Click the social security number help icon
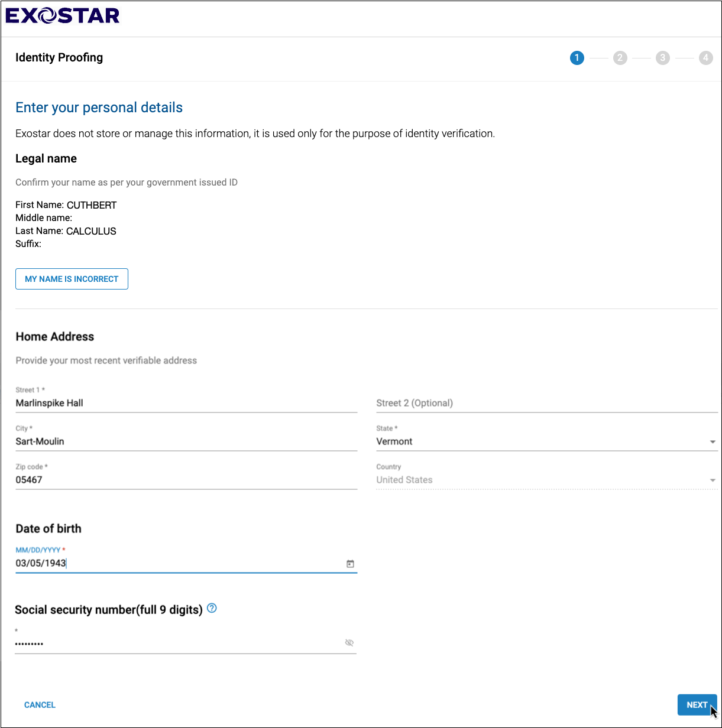The image size is (722, 728). tap(212, 608)
